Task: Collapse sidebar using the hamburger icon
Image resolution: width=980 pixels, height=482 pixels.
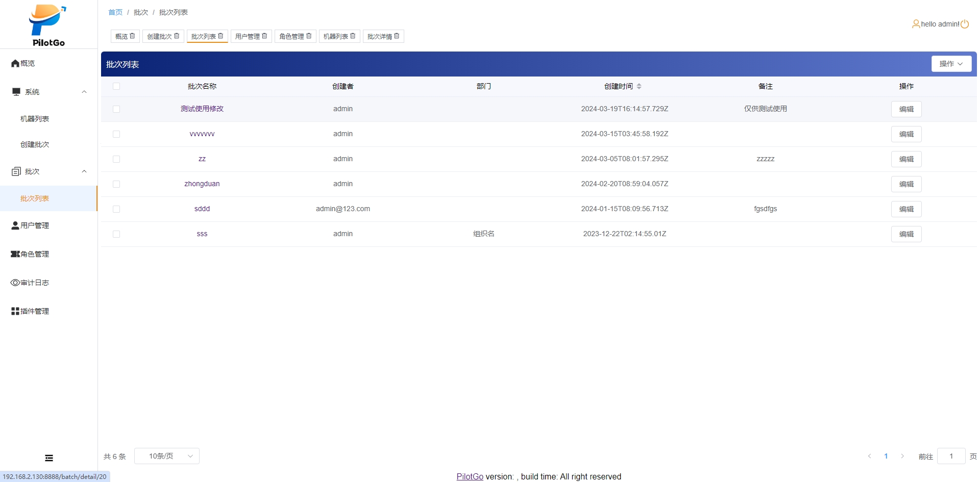Action: [49, 458]
